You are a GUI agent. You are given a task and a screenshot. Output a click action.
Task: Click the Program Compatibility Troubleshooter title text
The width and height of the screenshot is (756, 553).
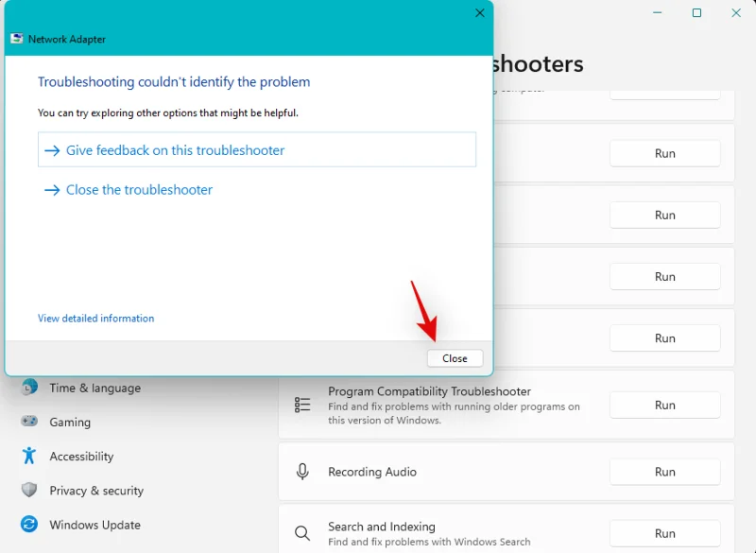coord(429,391)
